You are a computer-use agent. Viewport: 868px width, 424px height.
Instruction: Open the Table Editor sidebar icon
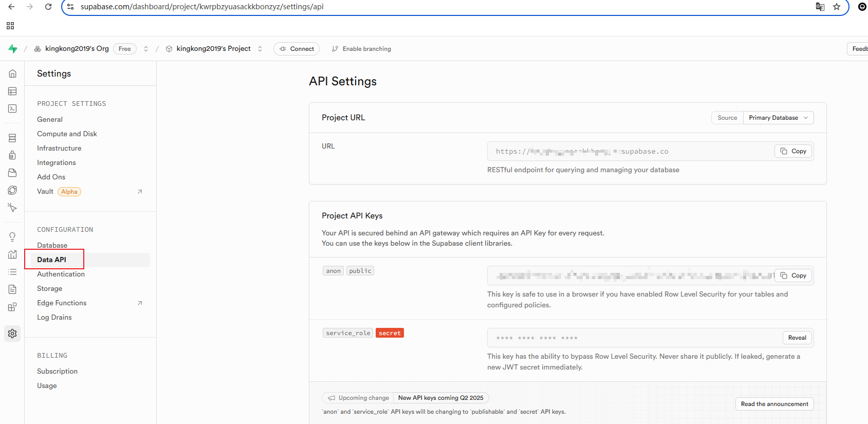tap(12, 91)
